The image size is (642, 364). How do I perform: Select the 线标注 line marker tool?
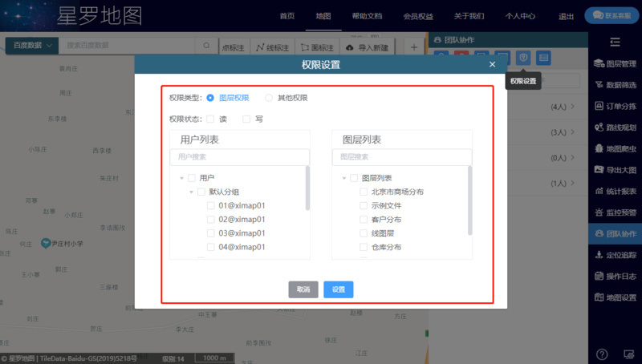272,48
